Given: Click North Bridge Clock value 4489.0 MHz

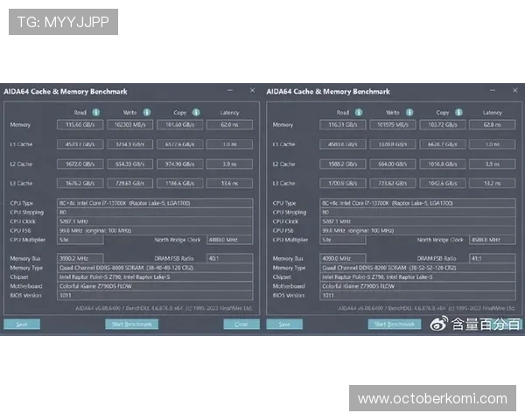Looking at the screenshot, I should [229, 240].
